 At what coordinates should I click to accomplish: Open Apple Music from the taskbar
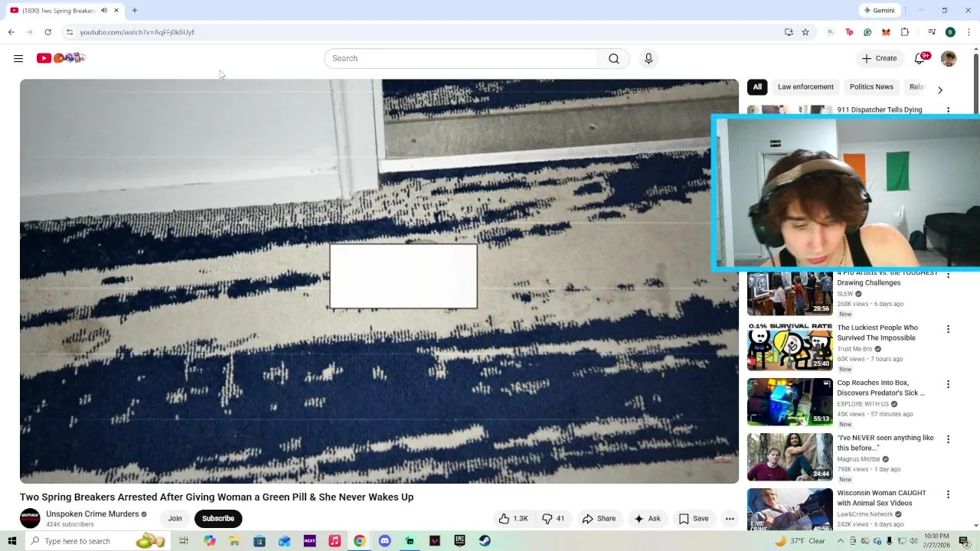335,541
